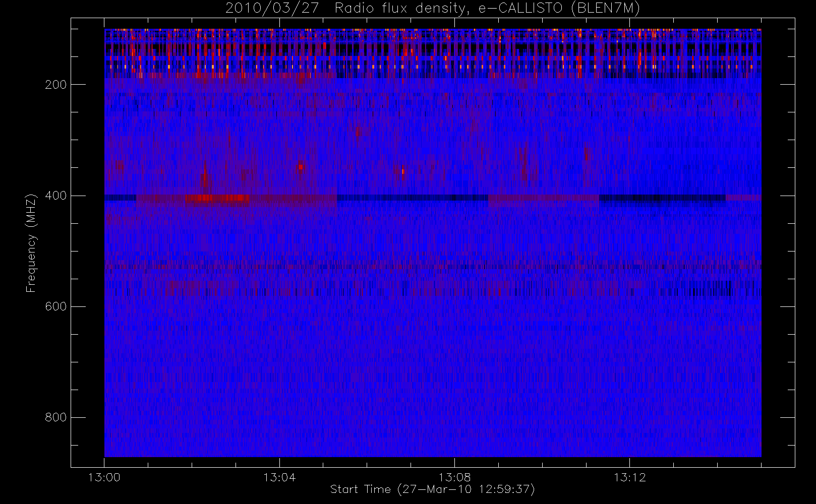Screen dimensions: 816x504
Task: Select the 400 frequency axis label
Action: click(56, 196)
